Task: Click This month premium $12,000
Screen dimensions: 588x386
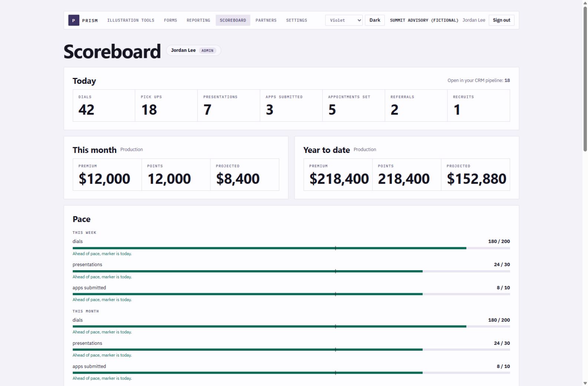Action: [107, 175]
